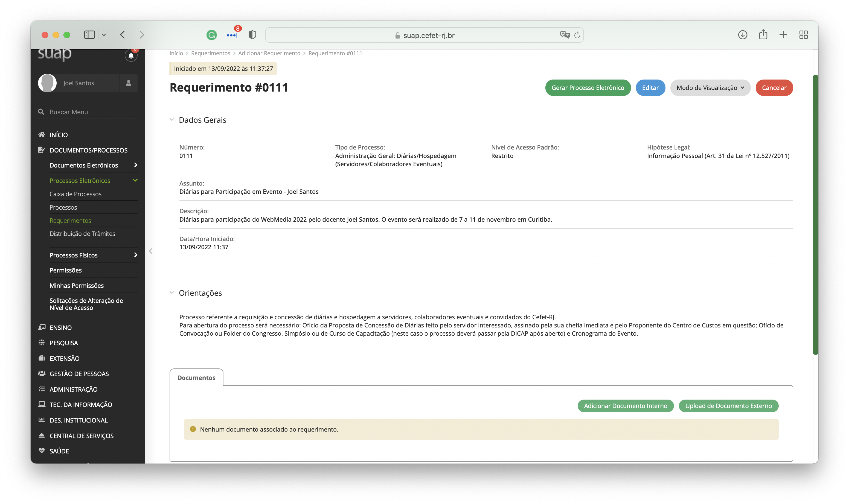The height and width of the screenshot is (504, 849).
Task: Expand Processos Físicos submenu arrow
Action: [x=136, y=255]
